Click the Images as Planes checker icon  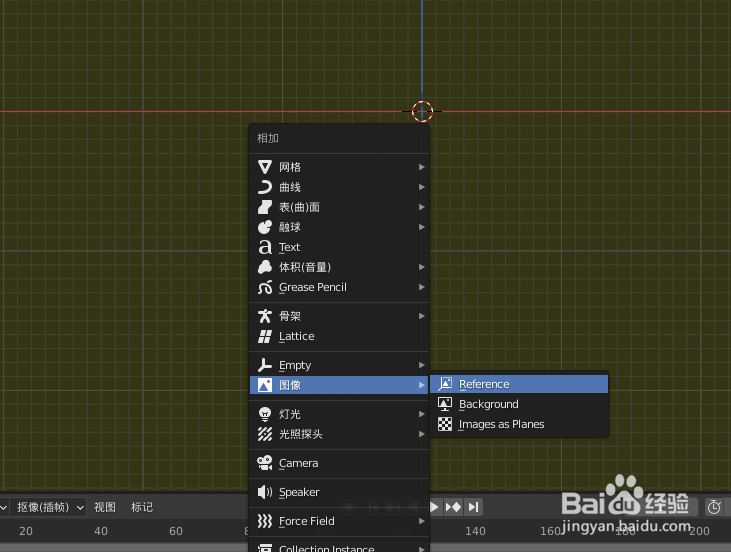point(445,424)
